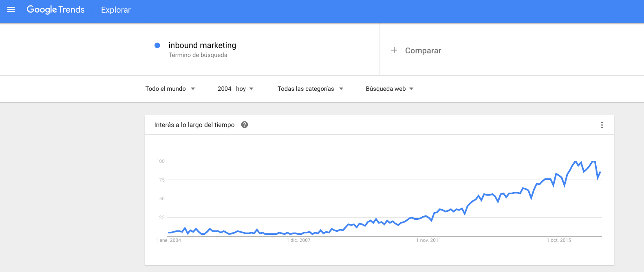Screen dimensions: 644x272
Task: Open the Búsqueda web search type dropdown
Action: pyautogui.click(x=389, y=88)
